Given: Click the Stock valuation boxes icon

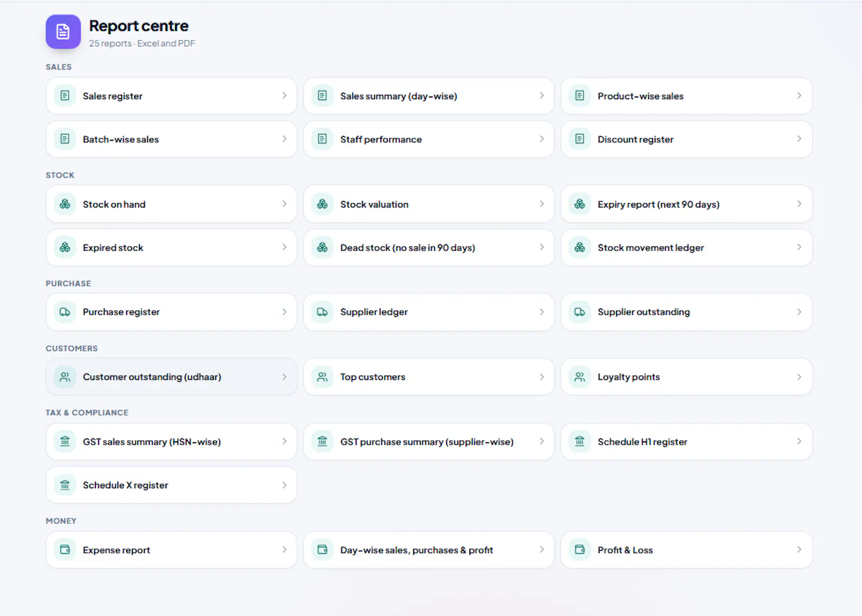Looking at the screenshot, I should 322,204.
